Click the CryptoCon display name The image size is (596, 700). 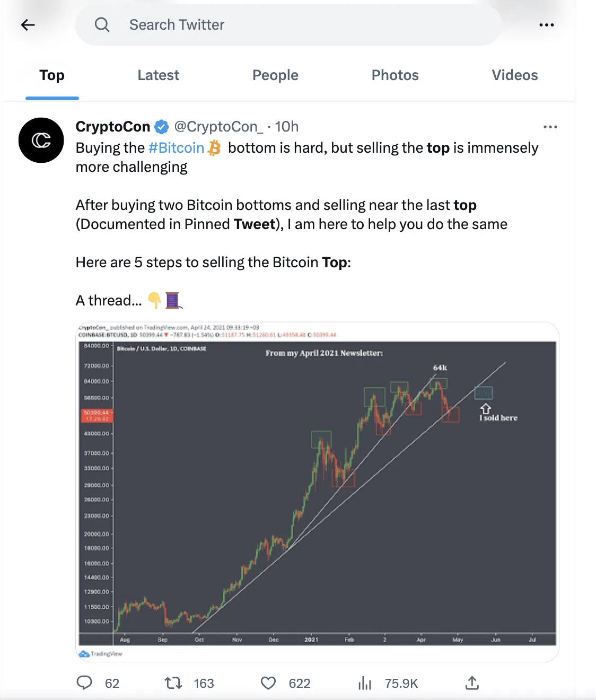click(113, 127)
